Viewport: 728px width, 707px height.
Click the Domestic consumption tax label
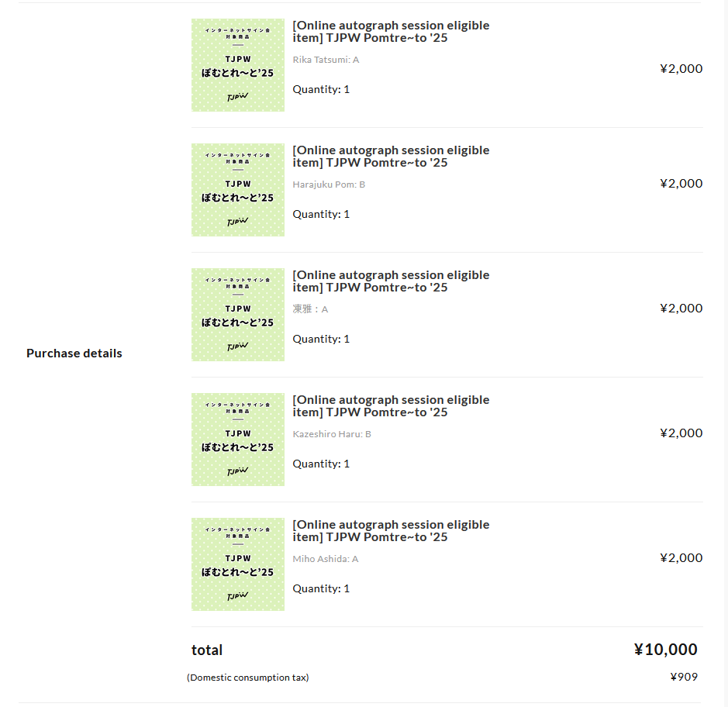coord(248,678)
